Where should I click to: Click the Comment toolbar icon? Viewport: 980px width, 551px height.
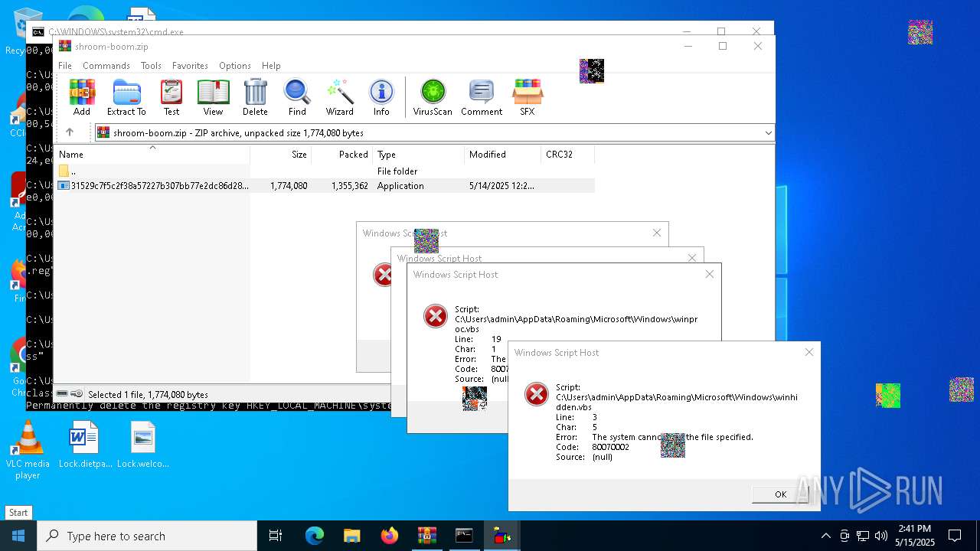(482, 97)
